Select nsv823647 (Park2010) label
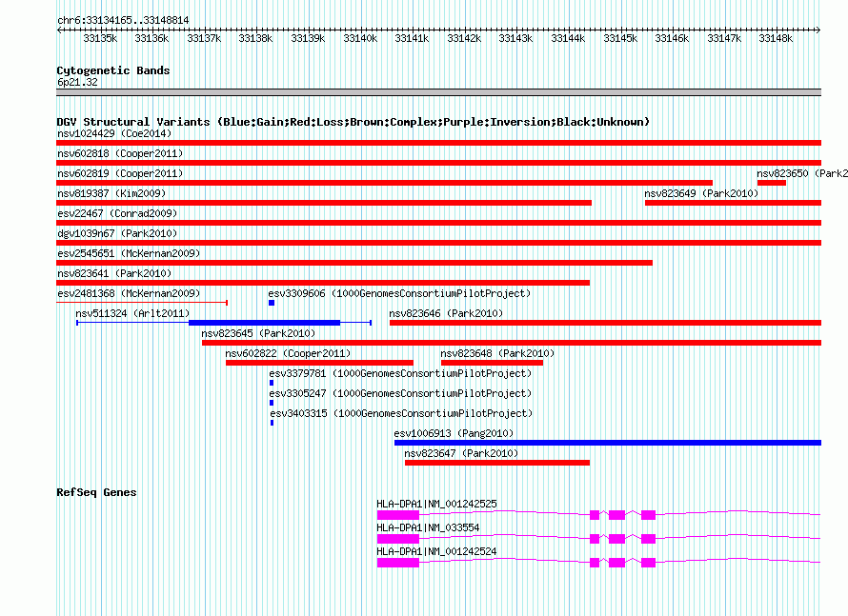Image resolution: width=848 pixels, height=616 pixels. pos(461,453)
